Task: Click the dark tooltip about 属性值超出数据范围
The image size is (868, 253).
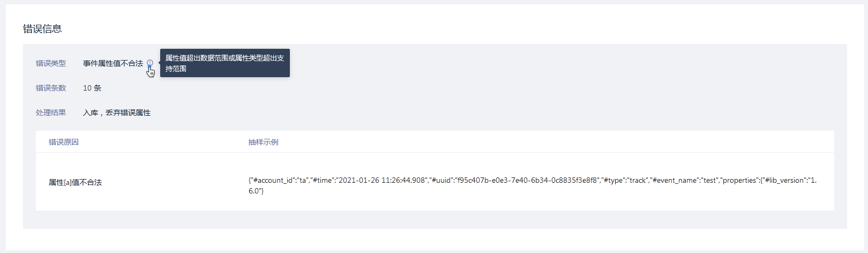Action: (225, 63)
